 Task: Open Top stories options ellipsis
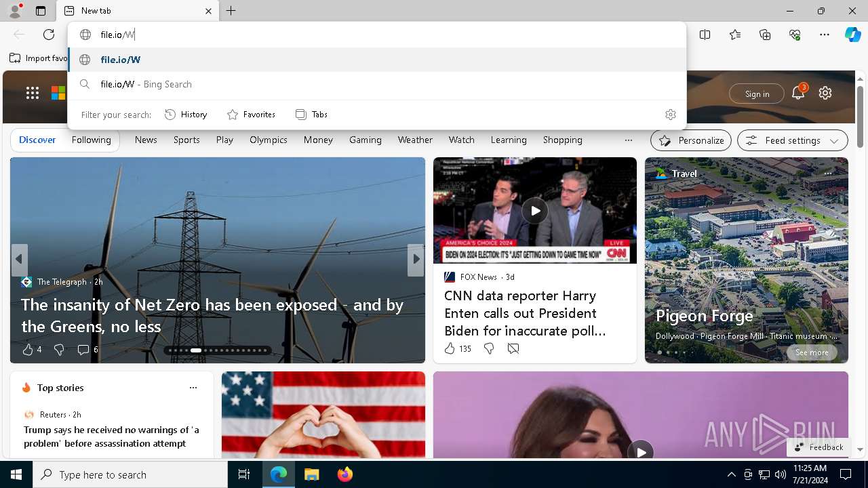tap(193, 388)
